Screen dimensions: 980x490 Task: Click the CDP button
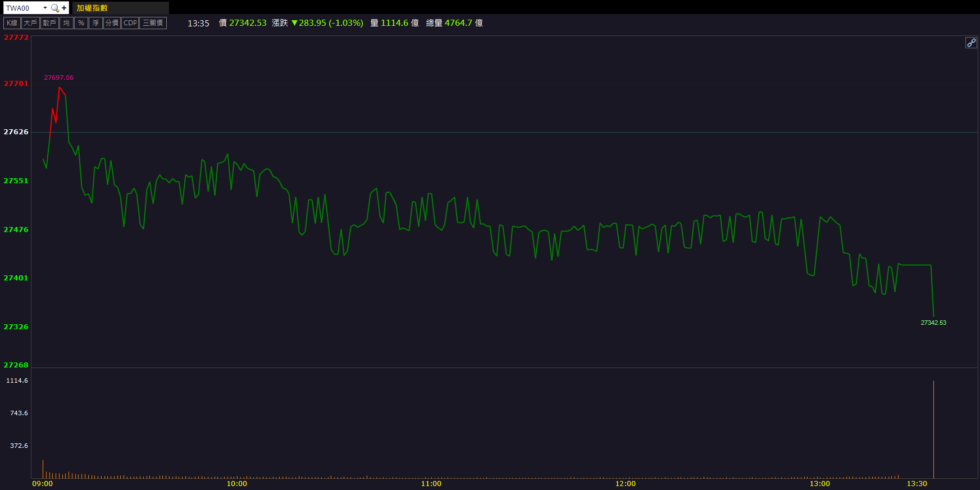pyautogui.click(x=130, y=23)
